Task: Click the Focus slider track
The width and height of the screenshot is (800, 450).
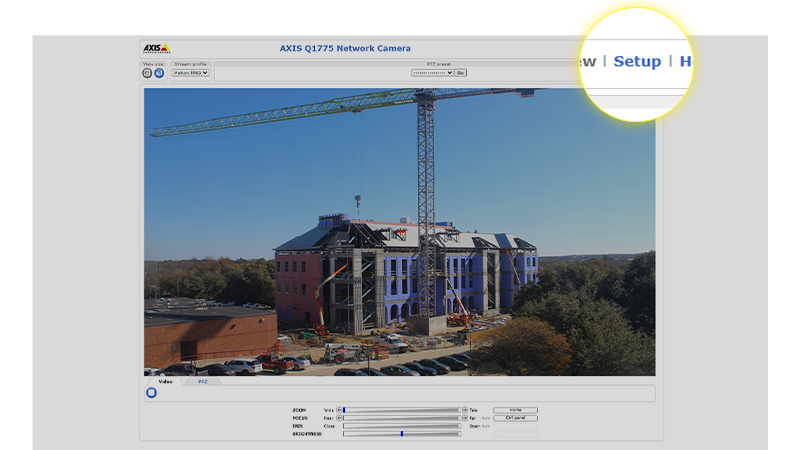Action: pyautogui.click(x=402, y=418)
